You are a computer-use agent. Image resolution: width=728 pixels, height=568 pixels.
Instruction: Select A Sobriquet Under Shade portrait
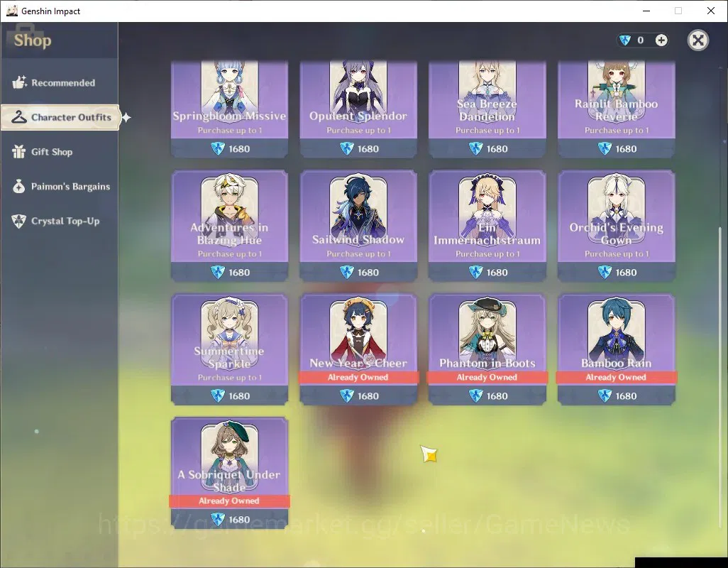229,456
